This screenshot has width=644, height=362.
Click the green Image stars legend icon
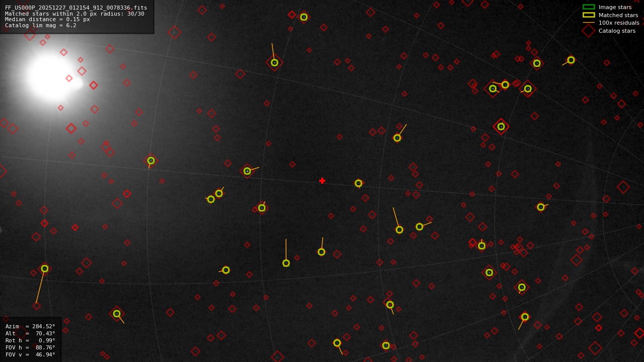(x=589, y=7)
